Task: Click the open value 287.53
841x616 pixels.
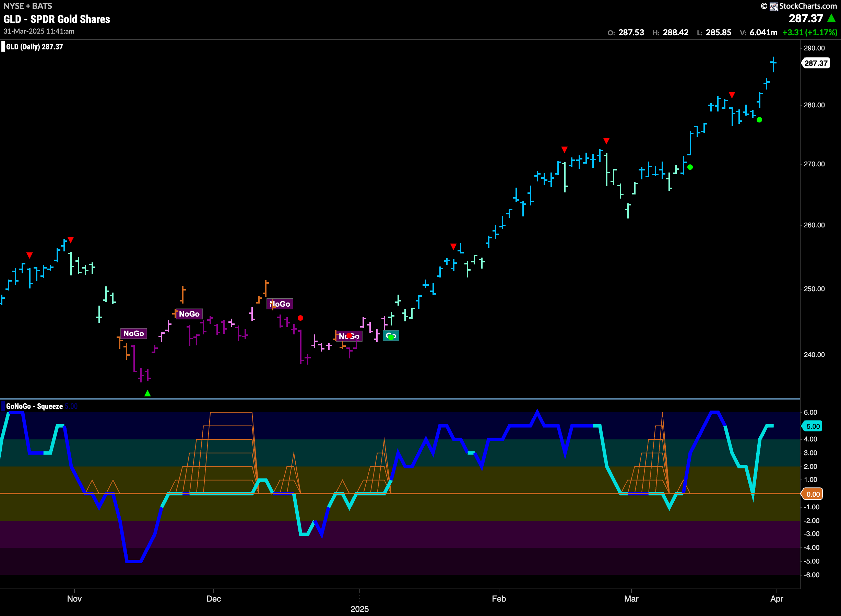Action: pos(631,33)
